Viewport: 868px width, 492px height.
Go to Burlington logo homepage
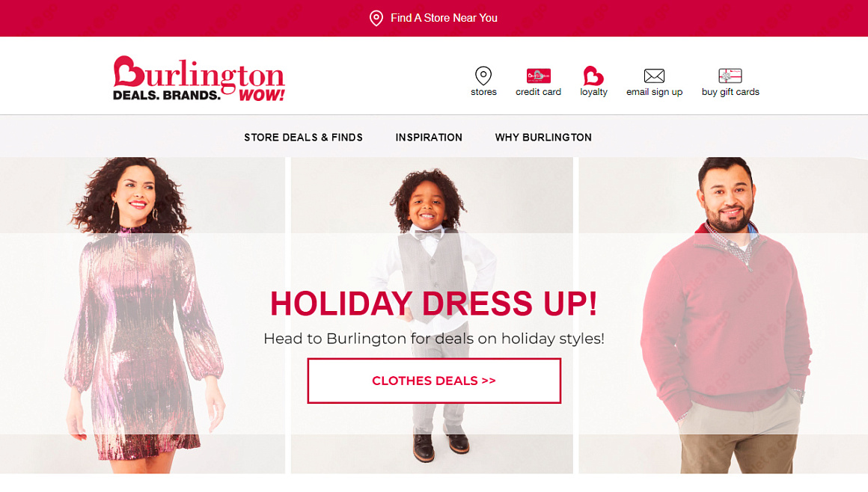tap(199, 79)
